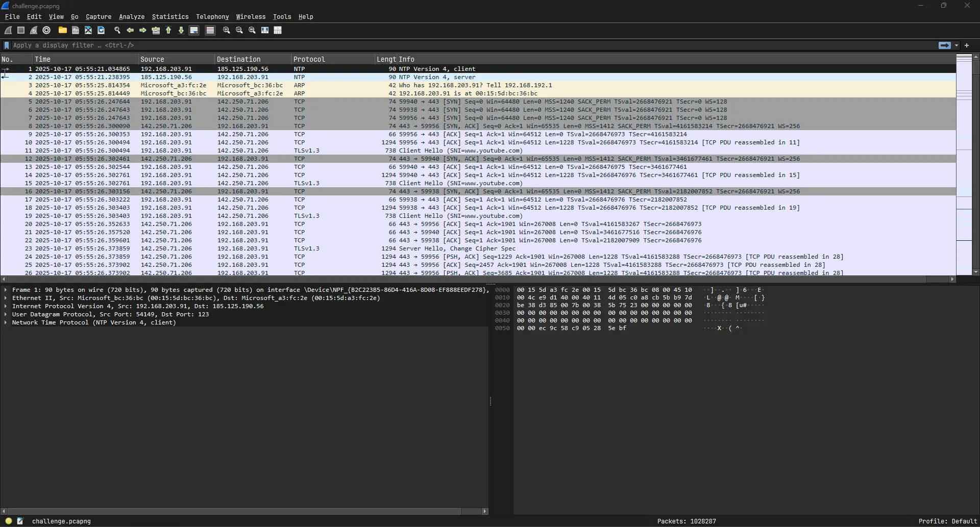The height and width of the screenshot is (527, 980).
Task: Toggle auto-scroll during live capture button
Action: pos(194,31)
